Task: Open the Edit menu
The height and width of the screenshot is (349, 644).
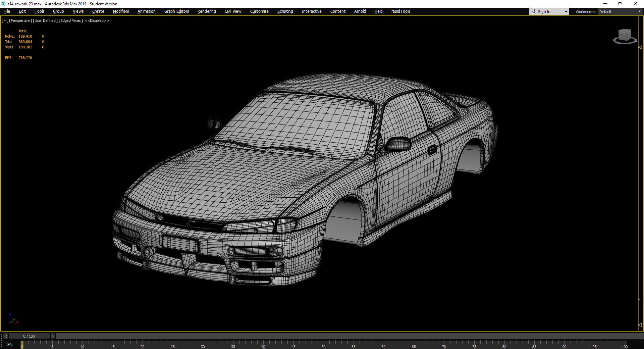Action: pos(22,11)
